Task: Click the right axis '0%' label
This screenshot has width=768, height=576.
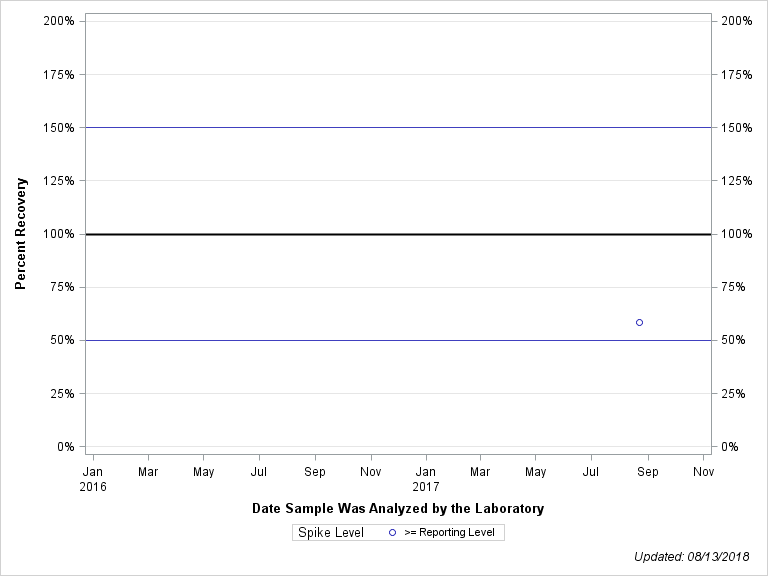Action: [730, 447]
